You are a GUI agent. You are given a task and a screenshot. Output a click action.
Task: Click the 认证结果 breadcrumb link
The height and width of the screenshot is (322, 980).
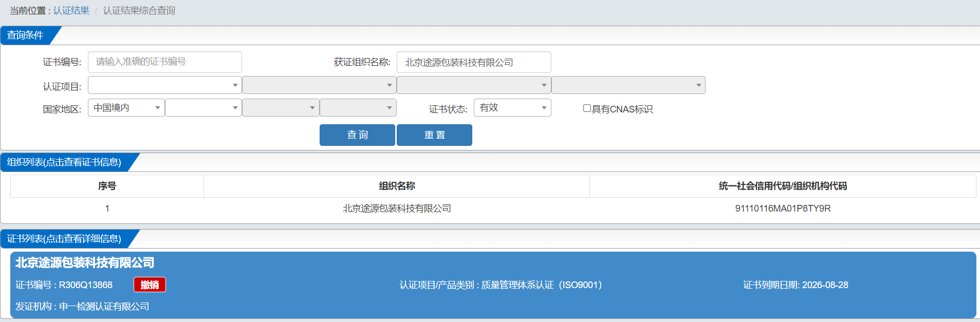(x=71, y=10)
